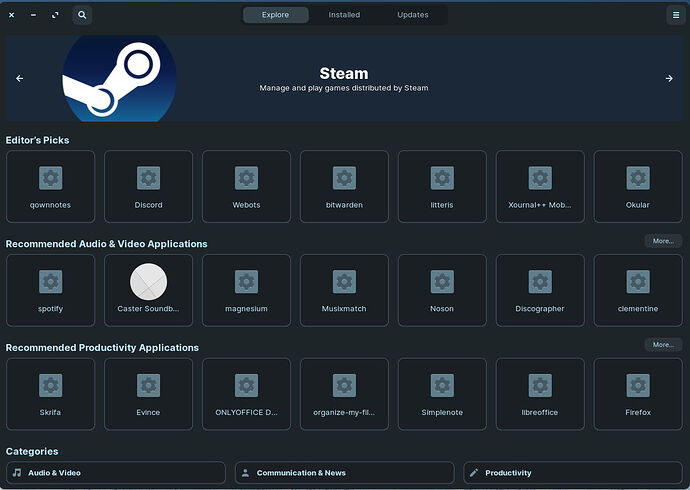Screen dimensions: 690x490
Task: Open the Discographer app tile
Action: 540,290
